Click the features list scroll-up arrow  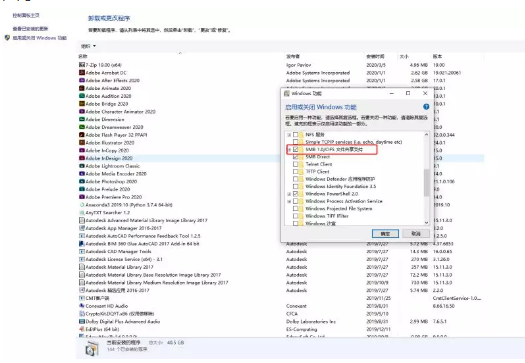click(x=426, y=135)
